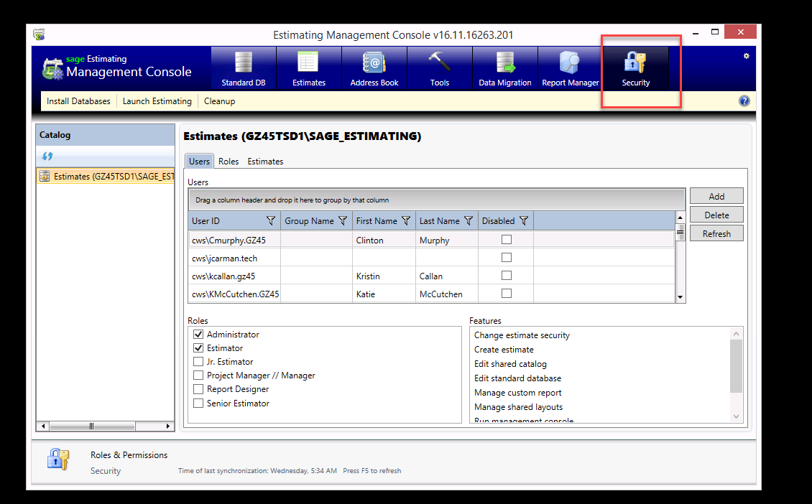
Task: Click the Catalog horizontal scrollbar thumb
Action: point(92,426)
